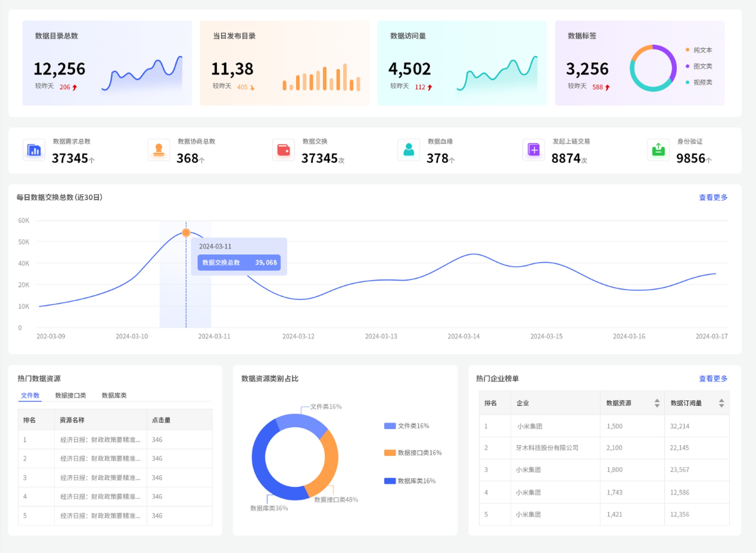Image resolution: width=756 pixels, height=553 pixels.
Task: Open 查看更多 link in 热门企业榜单
Action: click(713, 378)
